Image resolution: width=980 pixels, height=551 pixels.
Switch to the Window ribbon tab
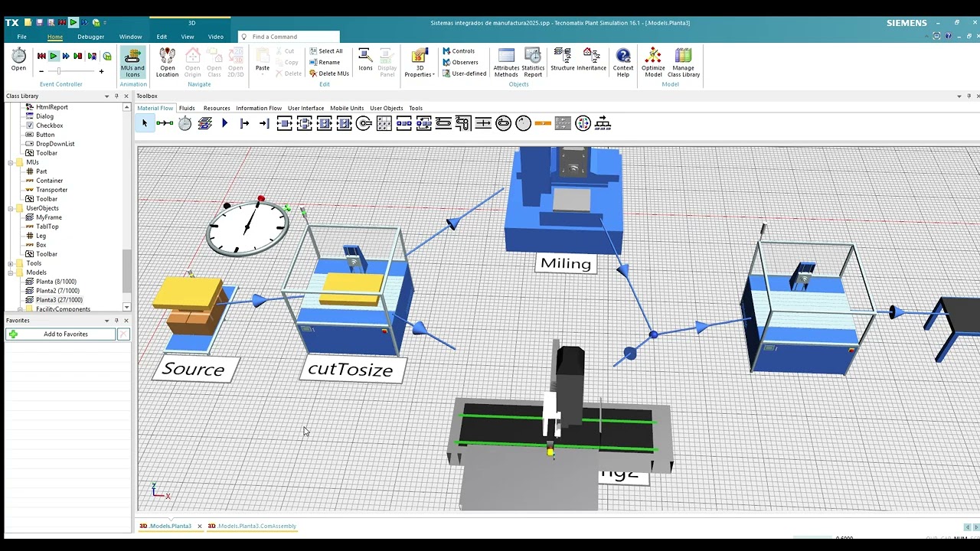(130, 37)
